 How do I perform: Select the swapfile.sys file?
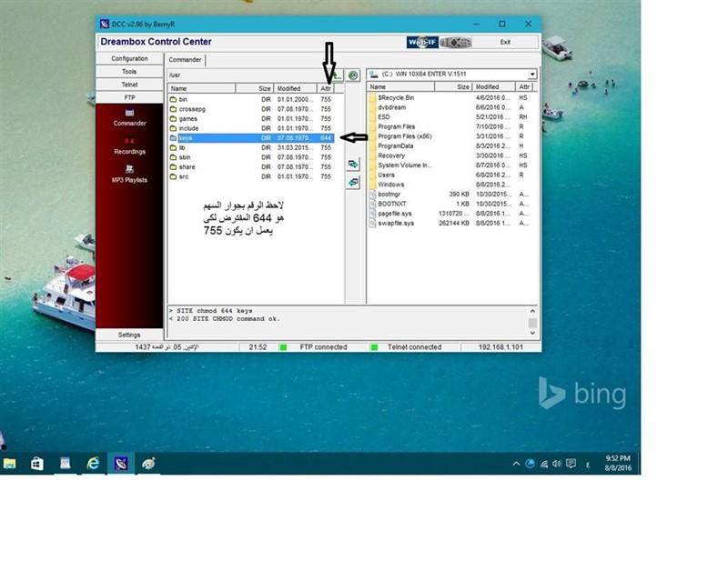pos(396,223)
